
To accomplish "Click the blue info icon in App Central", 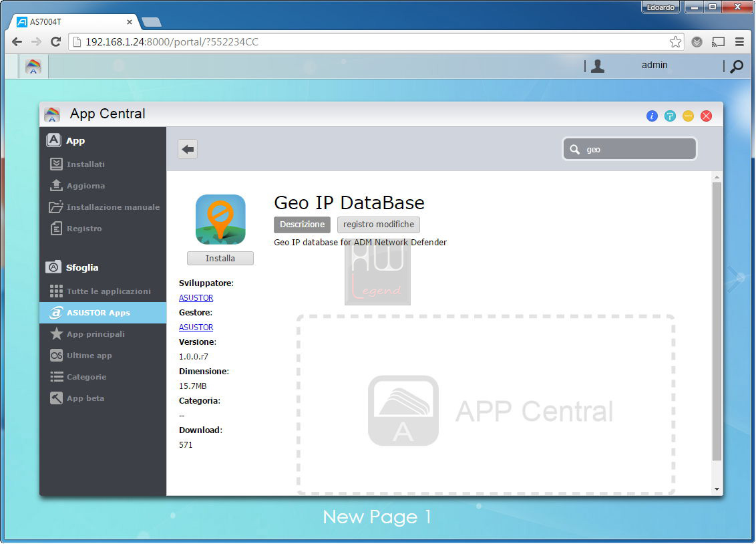I will 652,116.
